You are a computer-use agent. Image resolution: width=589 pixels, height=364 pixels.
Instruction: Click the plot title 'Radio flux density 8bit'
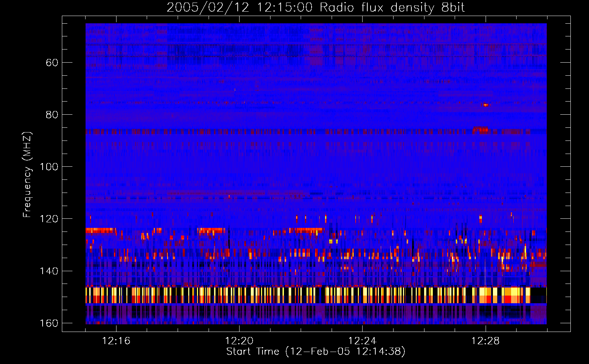tap(392, 8)
